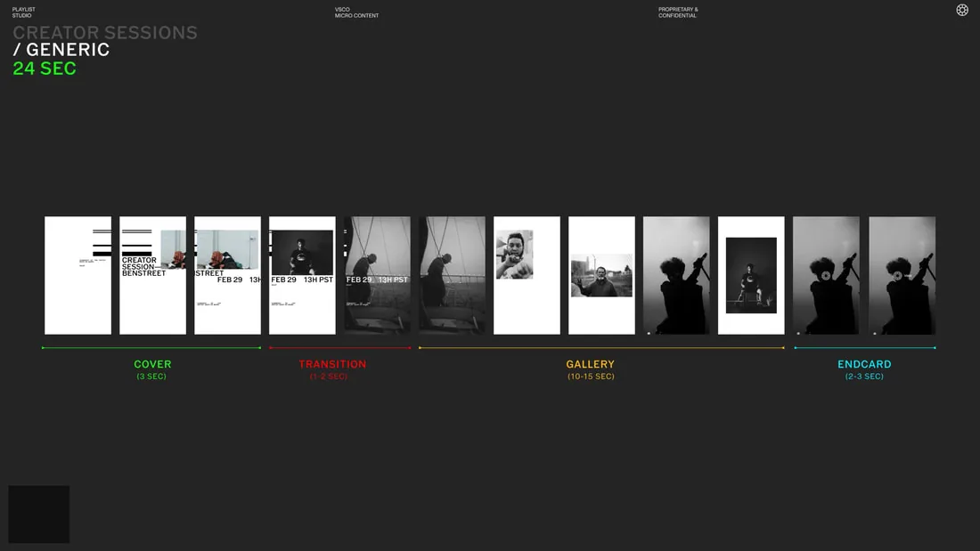Viewport: 980px width, 551px height.
Task: Click the PLAYLIST STUDIO header label
Action: click(24, 12)
